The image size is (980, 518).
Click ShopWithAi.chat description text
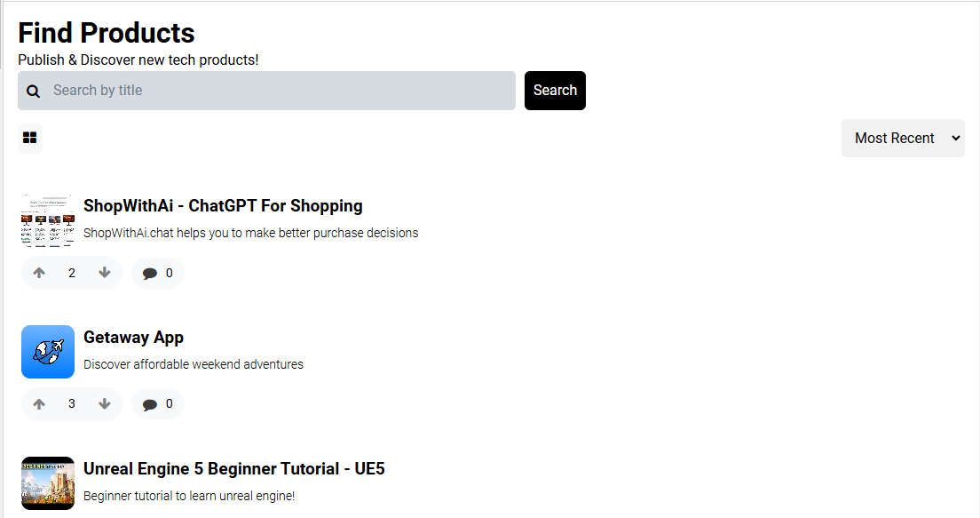coord(250,234)
